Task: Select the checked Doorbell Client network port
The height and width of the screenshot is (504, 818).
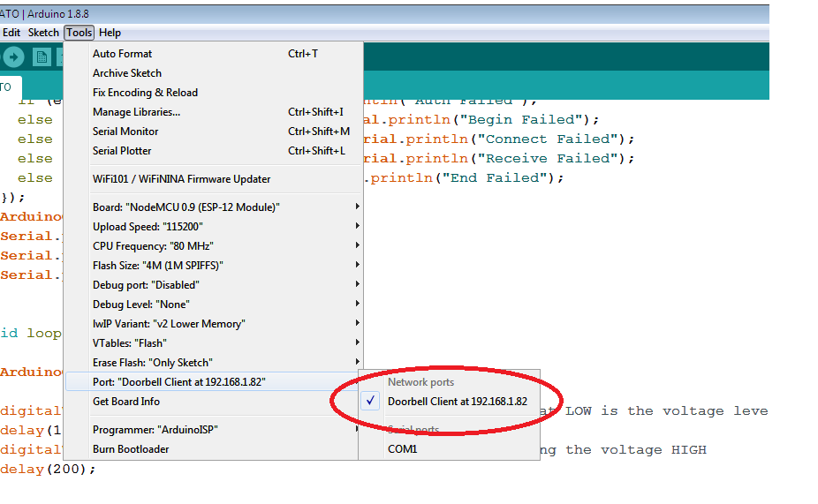Action: point(457,402)
